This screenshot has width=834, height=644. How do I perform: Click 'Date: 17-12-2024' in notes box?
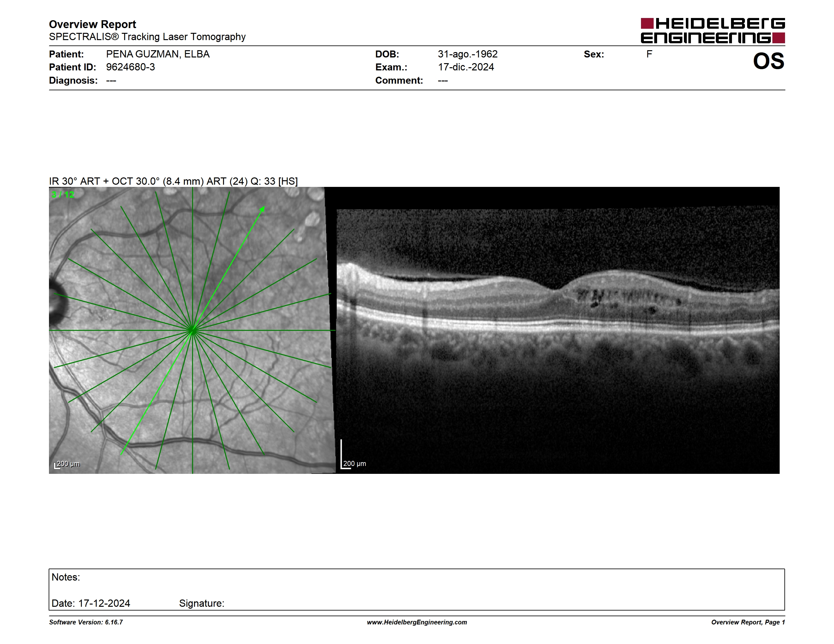click(x=91, y=603)
